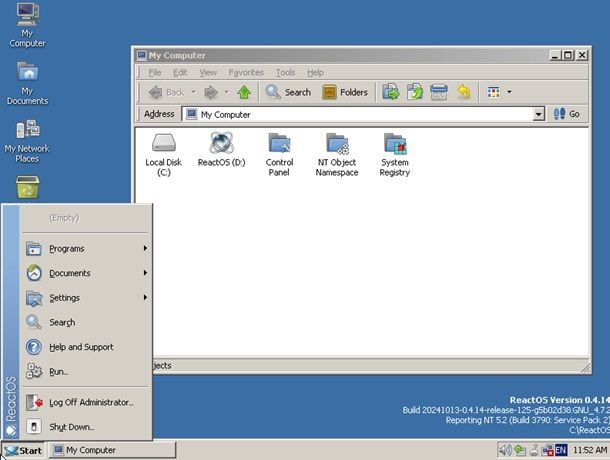Open the ReactOS (D:) drive icon

221,150
